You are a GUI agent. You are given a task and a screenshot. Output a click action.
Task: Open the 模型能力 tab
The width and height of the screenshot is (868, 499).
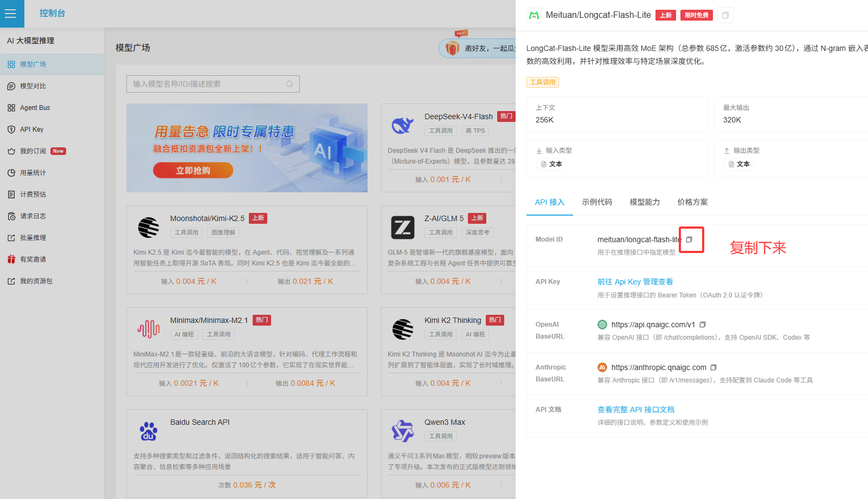click(x=645, y=202)
